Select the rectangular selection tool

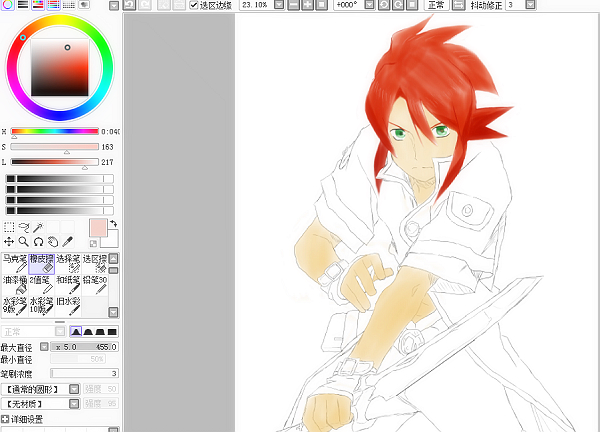tap(9, 227)
